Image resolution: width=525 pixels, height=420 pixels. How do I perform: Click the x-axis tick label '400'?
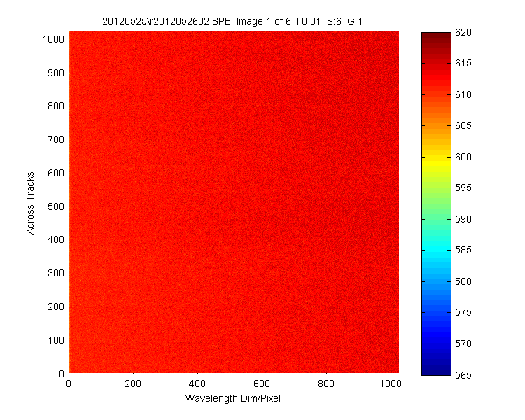tap(197, 384)
